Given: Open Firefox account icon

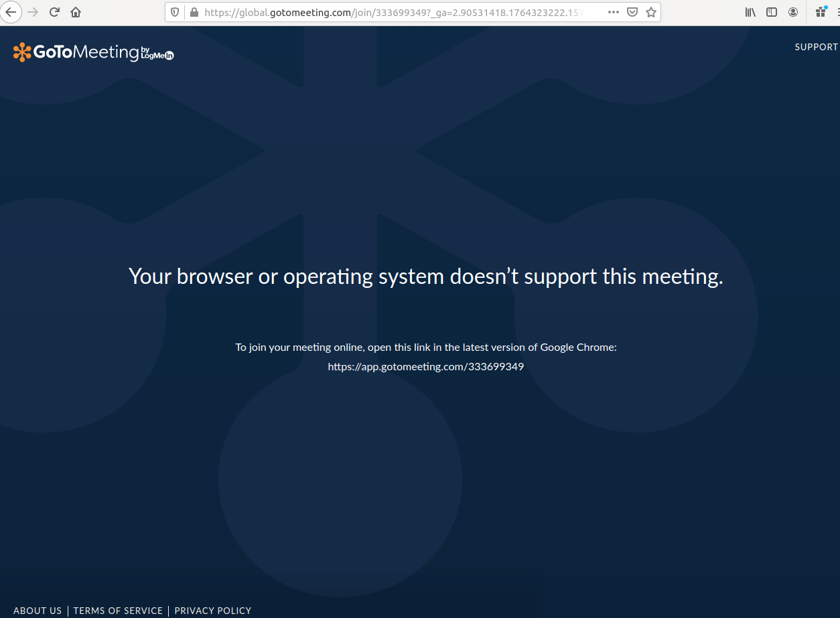Looking at the screenshot, I should point(793,12).
